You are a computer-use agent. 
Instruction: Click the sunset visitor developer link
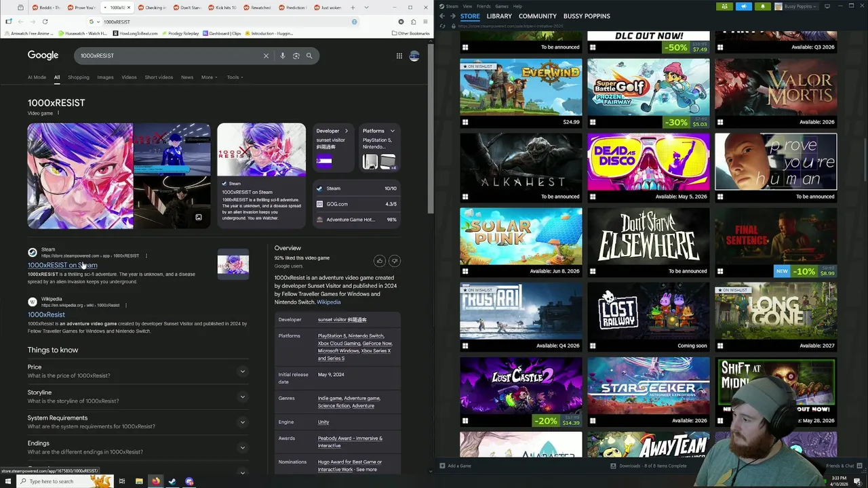point(342,319)
